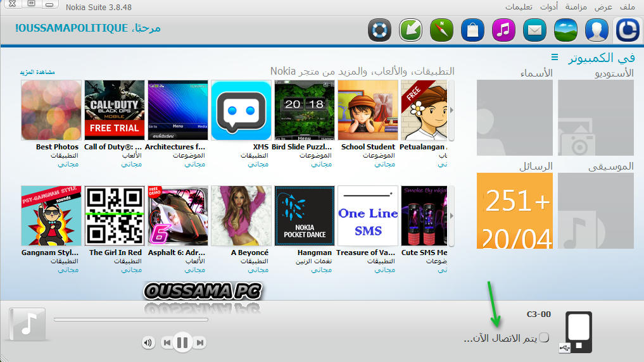The height and width of the screenshot is (362, 644).
Task: Click the music note album art placeholder
Action: (27, 324)
